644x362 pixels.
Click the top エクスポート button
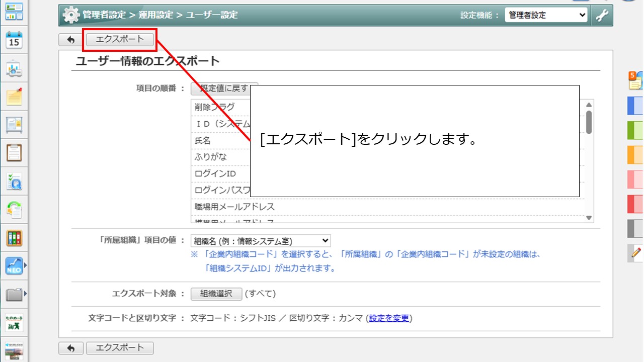coord(120,39)
